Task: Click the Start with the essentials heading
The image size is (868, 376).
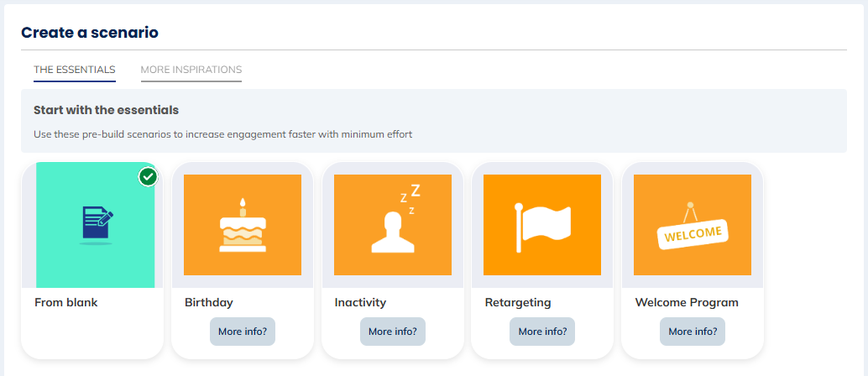Action: [106, 110]
